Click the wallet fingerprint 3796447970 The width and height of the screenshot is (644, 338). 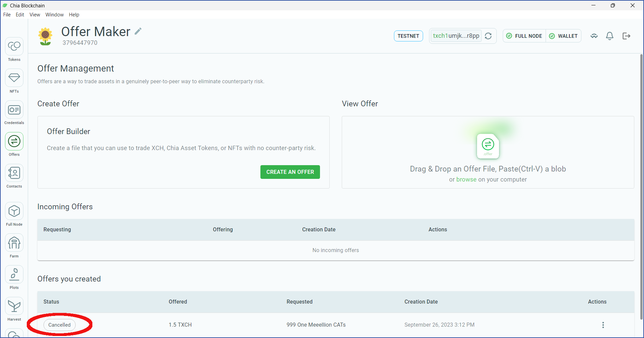coord(80,43)
